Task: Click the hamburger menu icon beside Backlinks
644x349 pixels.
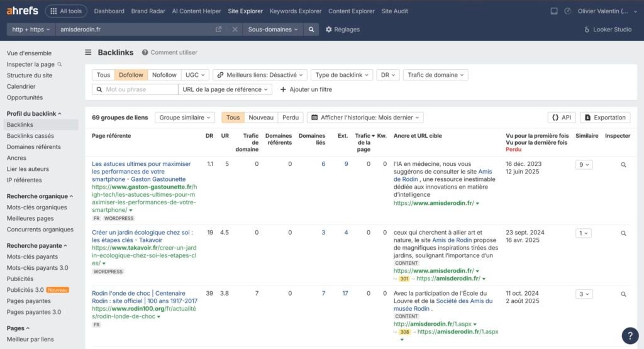Action: point(89,53)
